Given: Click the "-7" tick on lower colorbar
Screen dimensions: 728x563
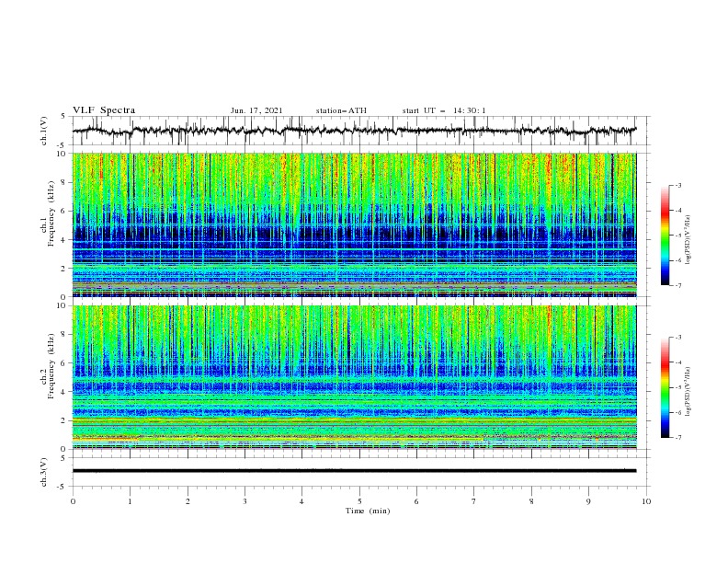Looking at the screenshot, I should click(677, 438).
